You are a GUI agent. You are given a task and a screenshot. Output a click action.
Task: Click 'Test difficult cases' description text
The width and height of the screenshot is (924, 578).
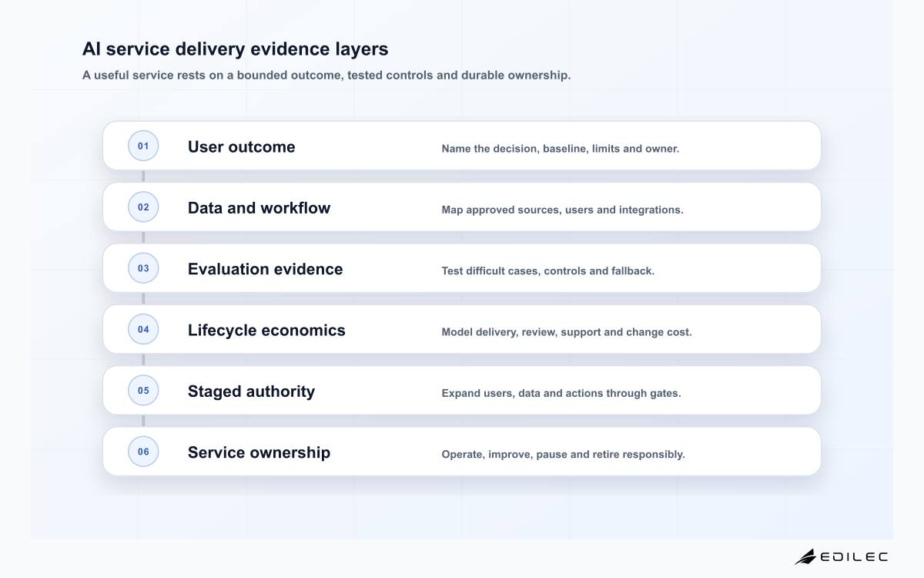[x=548, y=271]
